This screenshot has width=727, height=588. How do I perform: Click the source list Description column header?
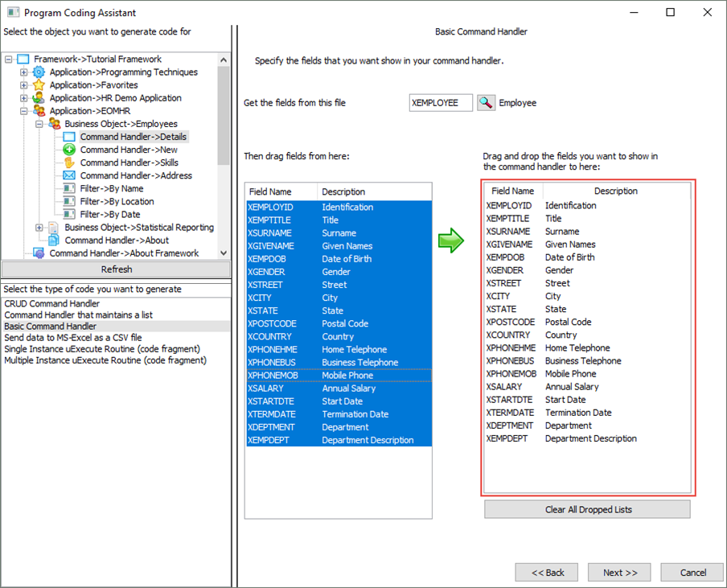pyautogui.click(x=375, y=191)
